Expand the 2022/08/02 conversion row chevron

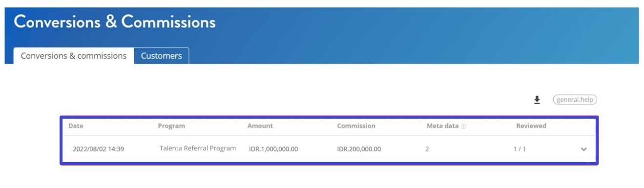click(583, 149)
